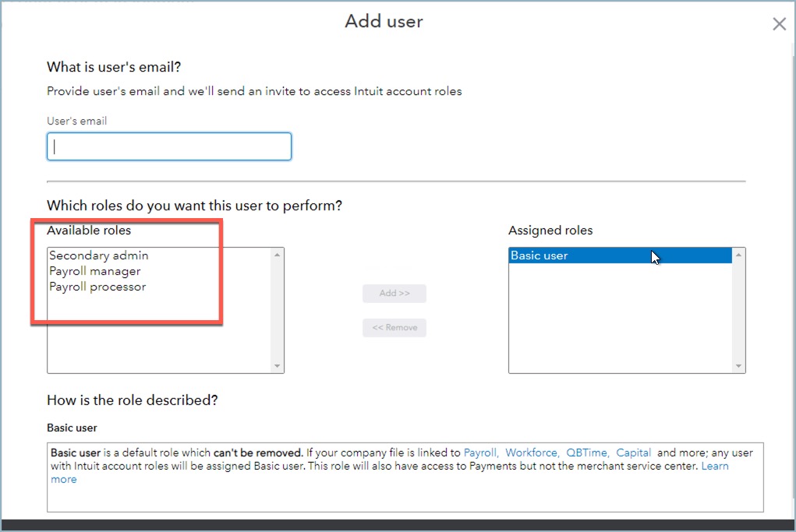The width and height of the screenshot is (796, 532).
Task: Click the Add >> button
Action: coord(394,293)
